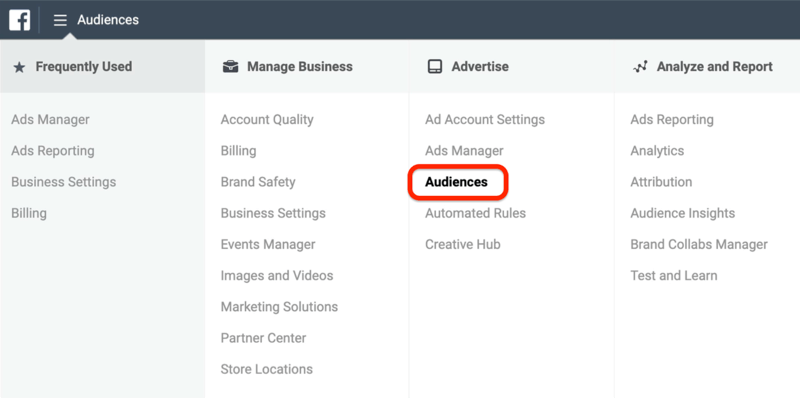Image resolution: width=800 pixels, height=398 pixels.
Task: Open Images and Videos
Action: point(277,276)
